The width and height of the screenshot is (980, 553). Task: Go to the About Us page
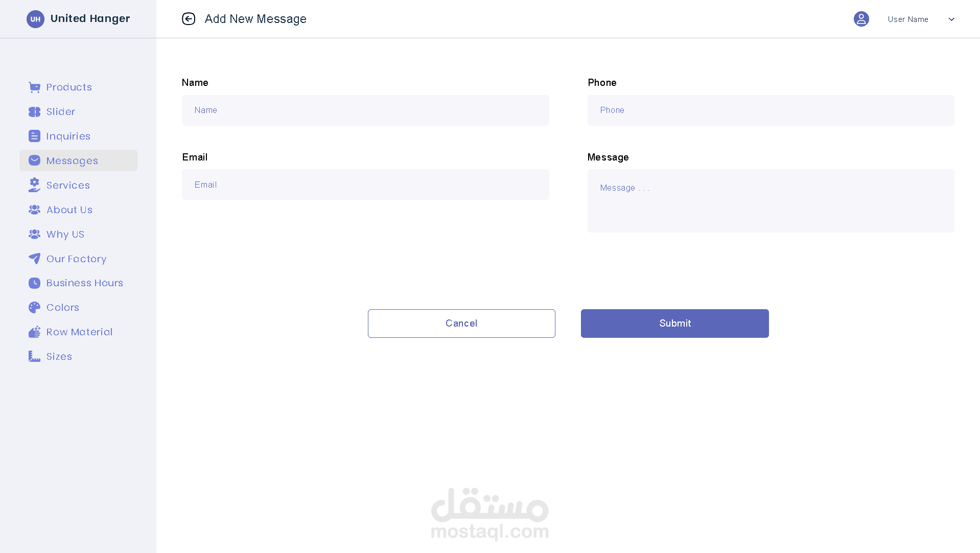click(x=69, y=210)
